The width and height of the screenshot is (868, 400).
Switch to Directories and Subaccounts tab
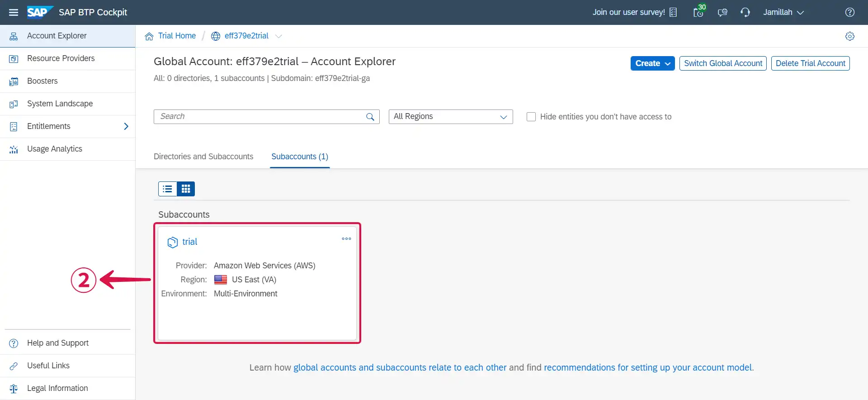[x=203, y=157]
